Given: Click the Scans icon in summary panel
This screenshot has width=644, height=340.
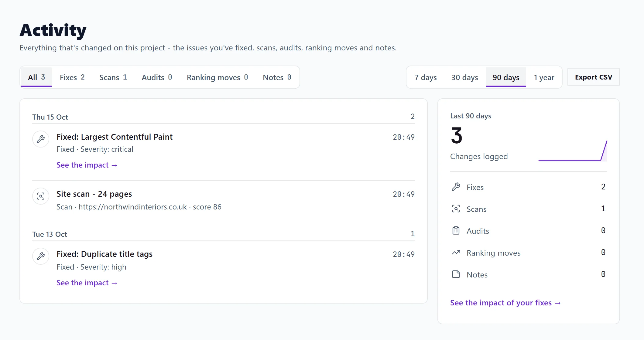Looking at the screenshot, I should click(456, 209).
